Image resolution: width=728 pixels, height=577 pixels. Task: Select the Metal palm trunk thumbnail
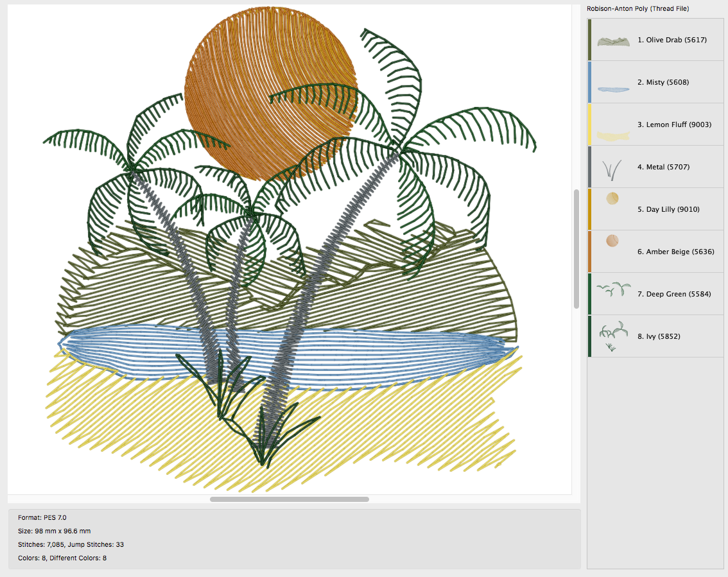click(x=612, y=169)
